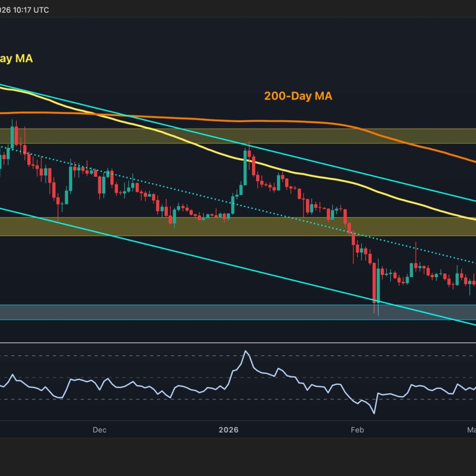
Task: Select the dotted cyan channel midline
Action: tap(198, 194)
